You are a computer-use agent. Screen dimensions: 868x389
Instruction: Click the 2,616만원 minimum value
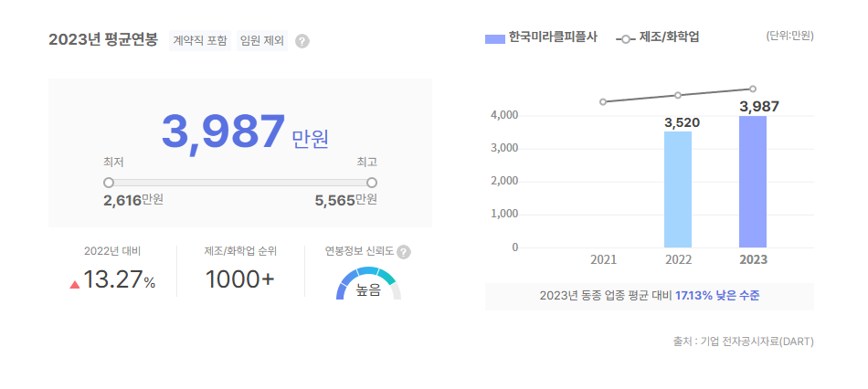pos(133,200)
